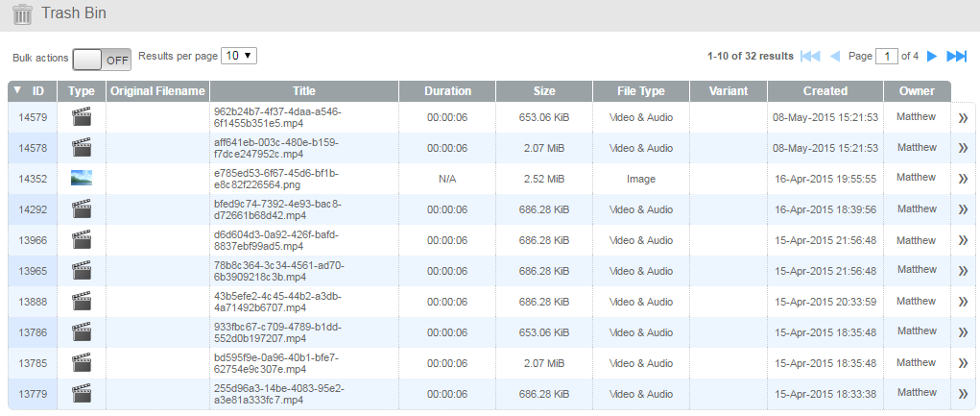The image size is (980, 416).
Task: Click the page number input field
Action: pyautogui.click(x=886, y=57)
